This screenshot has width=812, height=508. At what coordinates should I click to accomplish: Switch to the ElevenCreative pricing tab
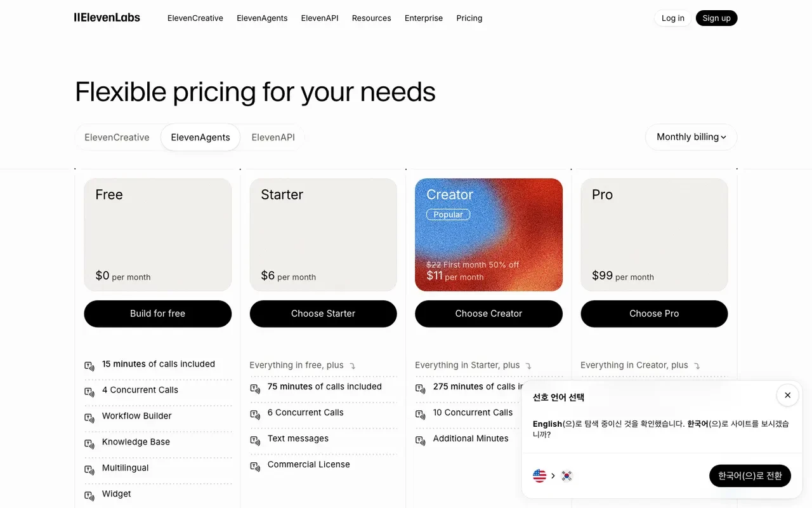click(117, 137)
